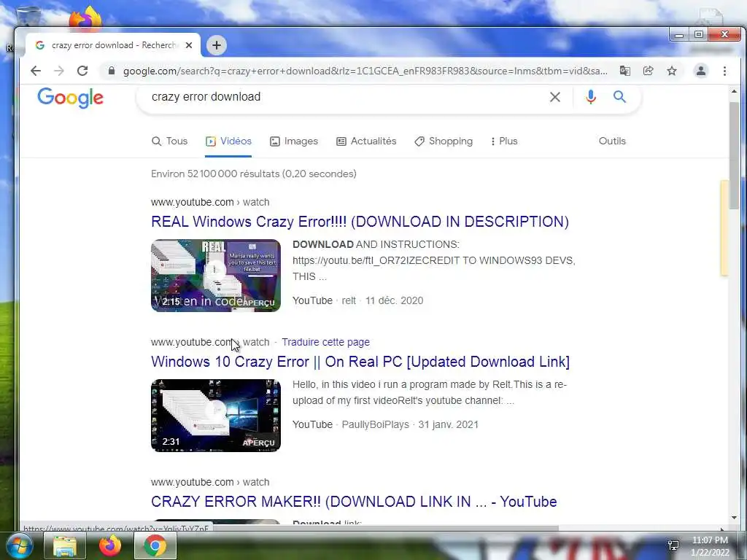Screen dimensions: 747x560
Task: Clear the search box text
Action: click(555, 97)
